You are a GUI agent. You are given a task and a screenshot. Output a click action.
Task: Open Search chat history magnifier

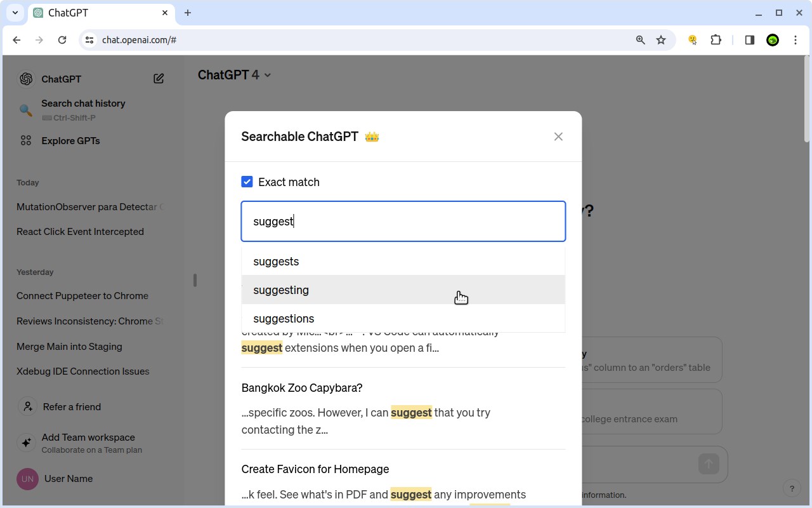26,110
